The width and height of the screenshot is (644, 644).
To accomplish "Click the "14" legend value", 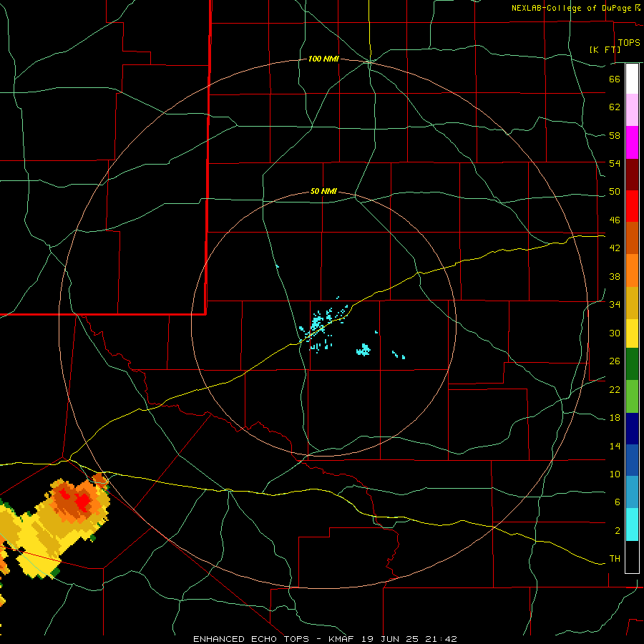I will (615, 446).
